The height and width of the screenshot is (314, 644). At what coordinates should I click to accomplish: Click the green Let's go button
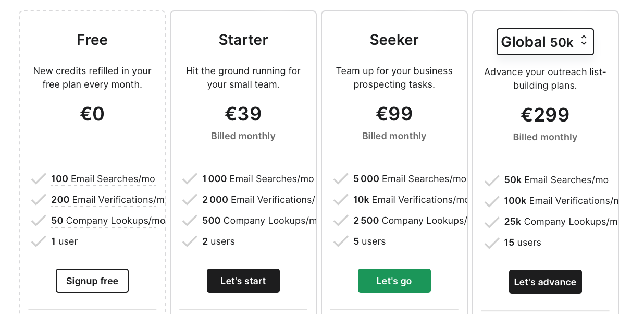click(394, 281)
